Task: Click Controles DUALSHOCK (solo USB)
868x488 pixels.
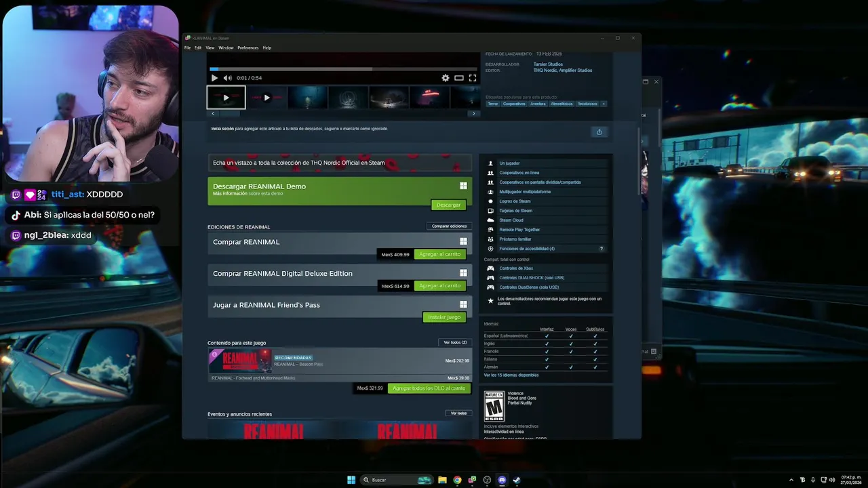Action: click(x=532, y=278)
